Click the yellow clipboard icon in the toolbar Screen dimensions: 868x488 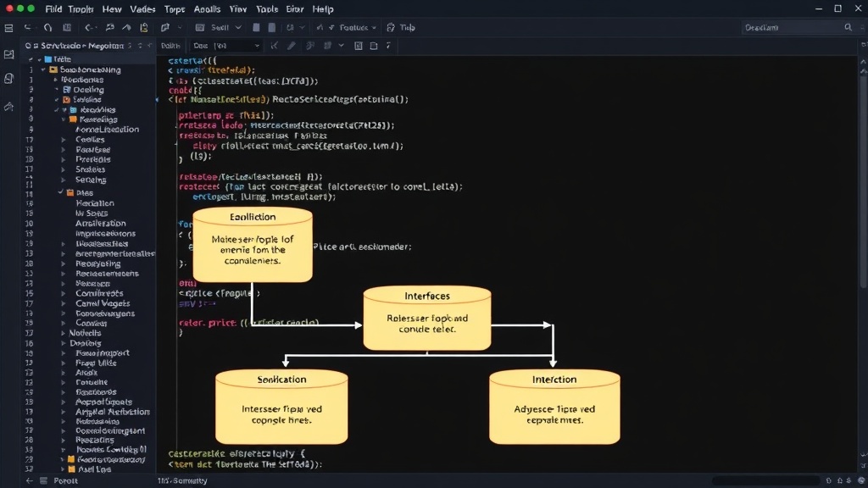click(x=144, y=28)
